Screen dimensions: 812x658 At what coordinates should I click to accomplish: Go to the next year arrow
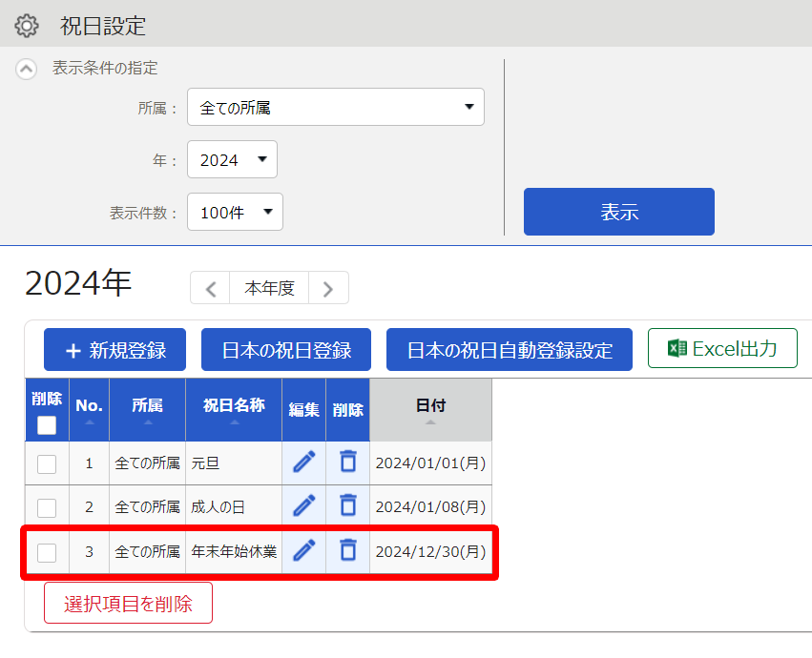tap(328, 288)
